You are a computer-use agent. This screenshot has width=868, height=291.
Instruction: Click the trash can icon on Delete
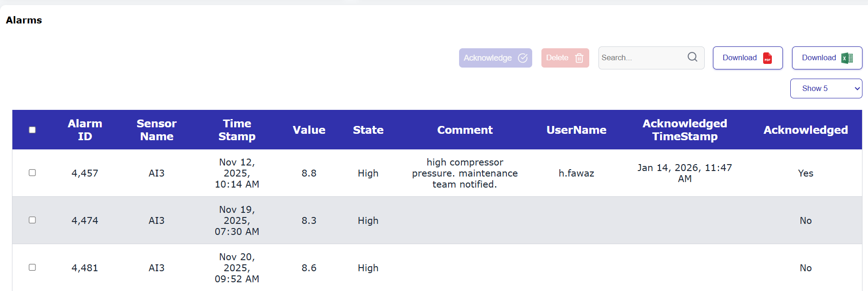pos(579,58)
